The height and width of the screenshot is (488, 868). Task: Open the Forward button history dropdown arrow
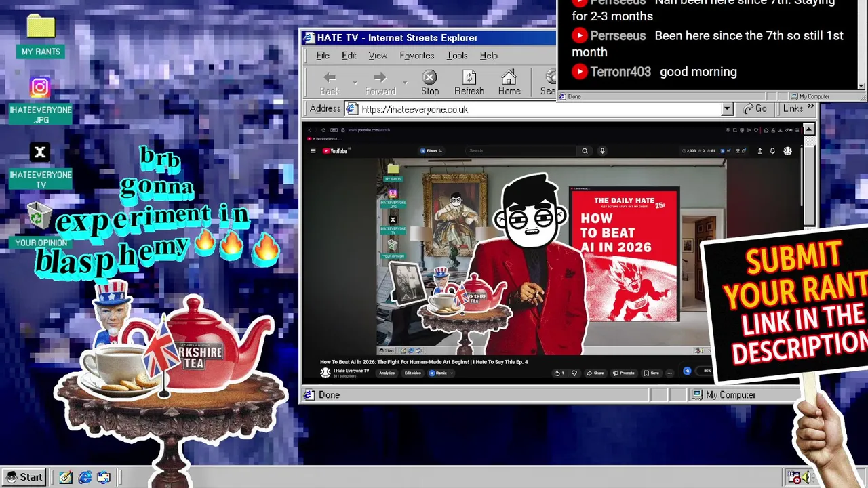405,83
